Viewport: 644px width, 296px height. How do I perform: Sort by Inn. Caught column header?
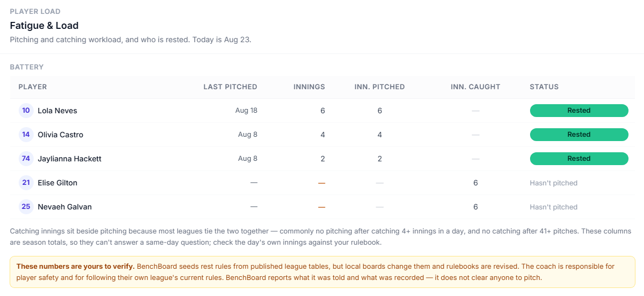point(476,87)
